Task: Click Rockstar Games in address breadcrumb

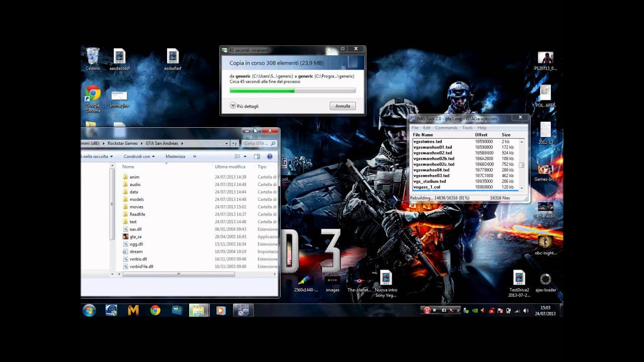Action: (122, 143)
